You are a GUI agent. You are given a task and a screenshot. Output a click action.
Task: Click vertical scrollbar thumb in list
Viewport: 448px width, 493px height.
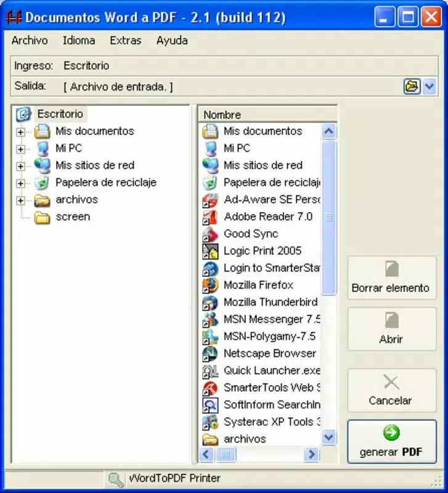tap(328, 218)
